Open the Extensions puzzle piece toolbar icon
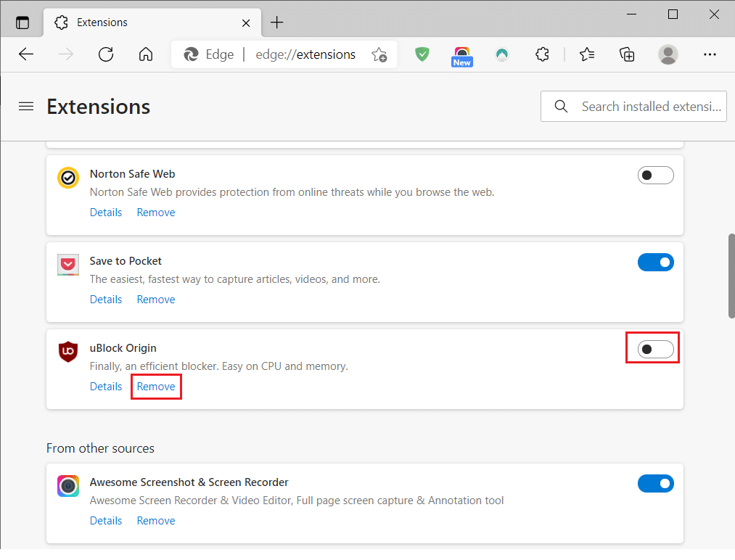The image size is (735, 560). (542, 54)
